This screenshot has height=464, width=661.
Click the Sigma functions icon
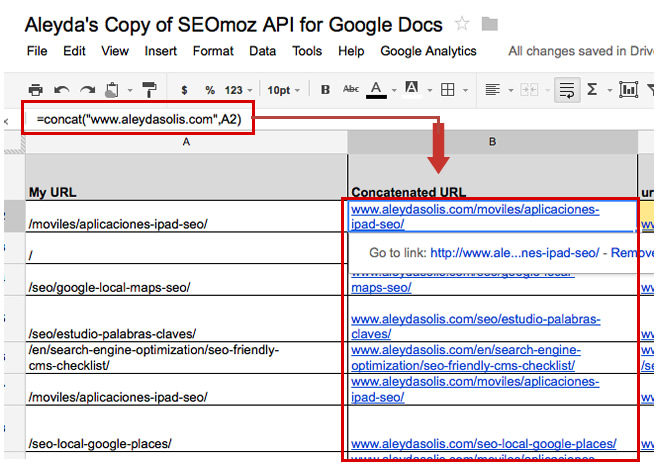tap(592, 89)
